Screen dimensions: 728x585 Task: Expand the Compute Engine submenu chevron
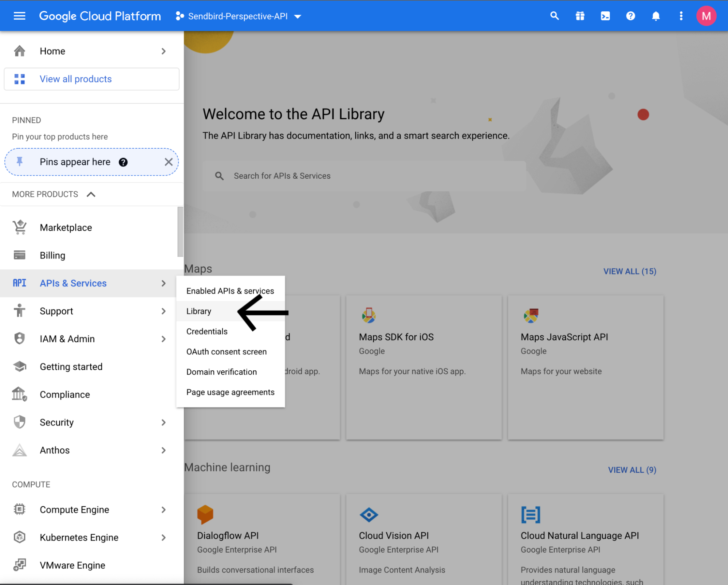(164, 510)
